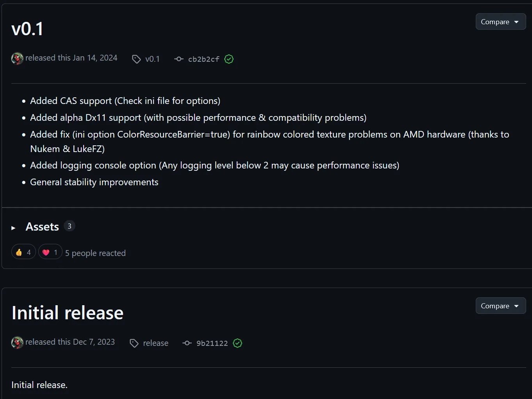Open the release tag link
The image size is (532, 399).
[x=155, y=343]
